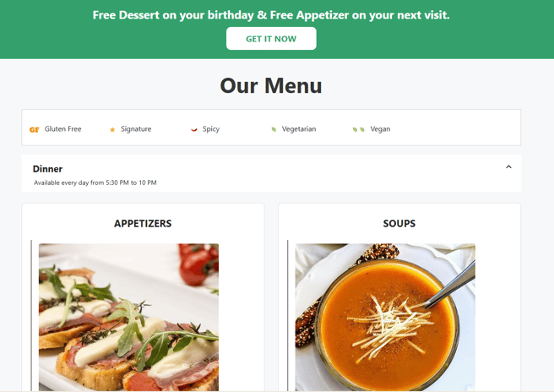Select the Vegan legend label
Screen dimensions: 554x392
click(380, 129)
